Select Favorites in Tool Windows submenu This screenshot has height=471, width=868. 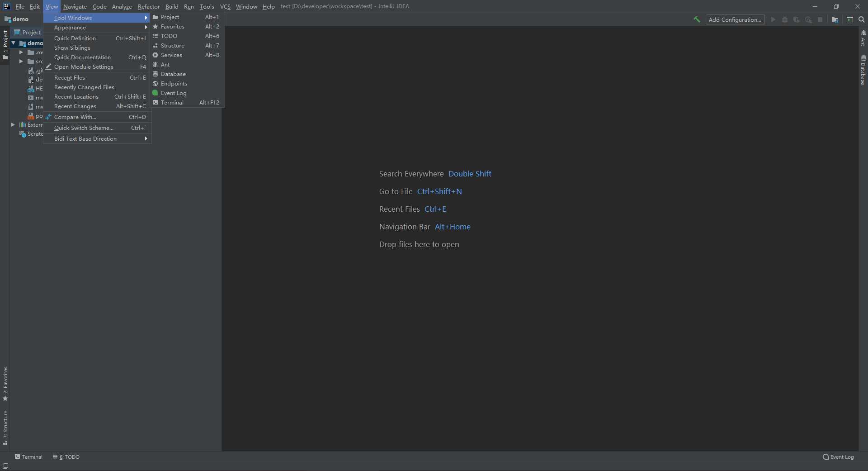point(187,27)
